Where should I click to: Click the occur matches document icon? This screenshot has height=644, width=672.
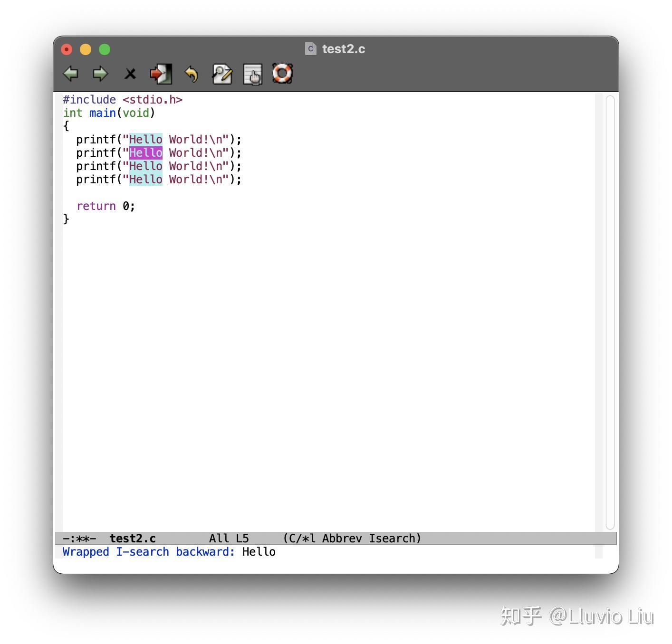click(252, 74)
